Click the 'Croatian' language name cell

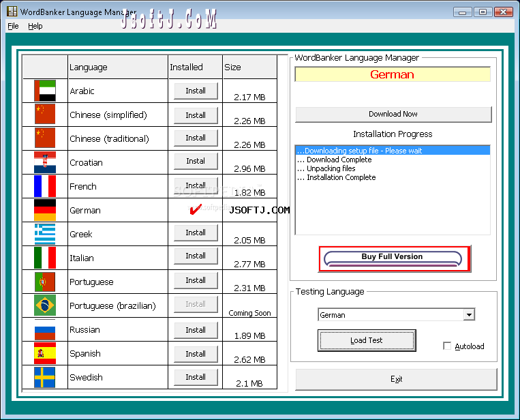[118, 162]
